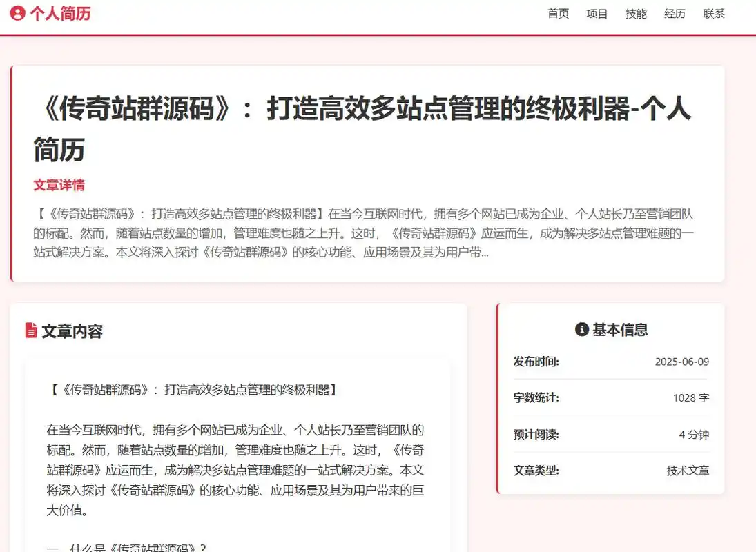Click 经历 in the header navigation
The width and height of the screenshot is (756, 552).
point(675,14)
